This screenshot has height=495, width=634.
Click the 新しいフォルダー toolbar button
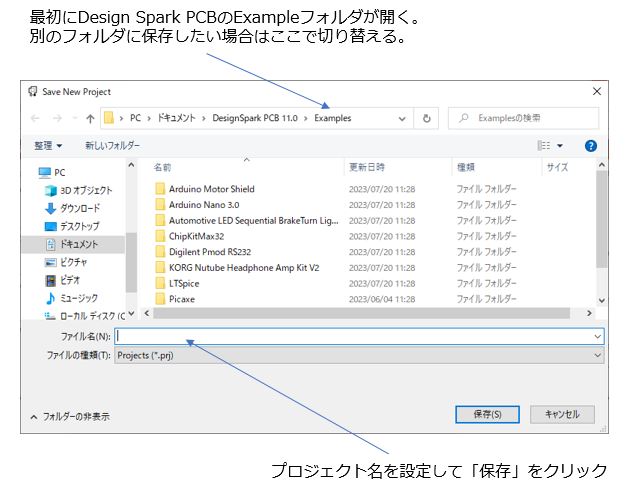pos(113,145)
